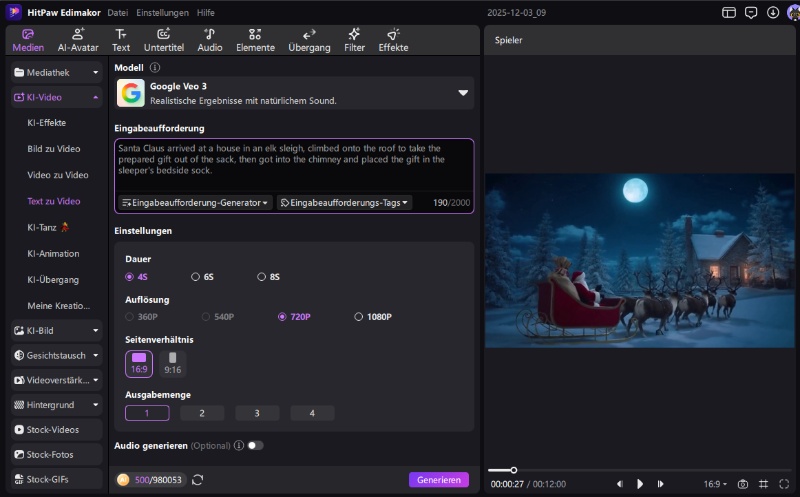800x497 pixels.
Task: Open the Medien tab
Action: [x=28, y=40]
